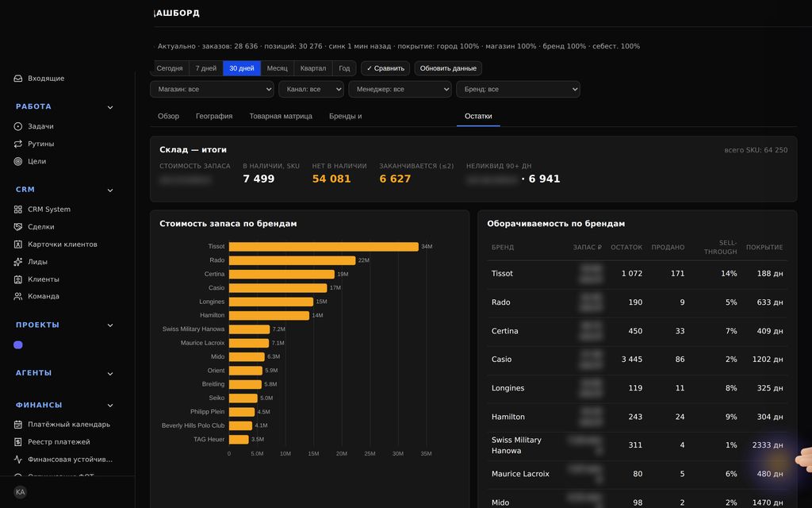This screenshot has height=508, width=812.
Task: Collapse the РАБОТА section chevron
Action: 110,107
